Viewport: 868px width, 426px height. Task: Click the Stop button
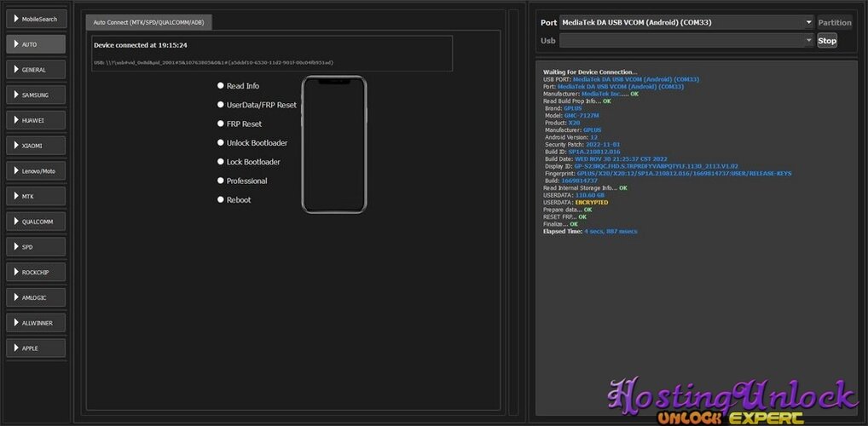(827, 40)
